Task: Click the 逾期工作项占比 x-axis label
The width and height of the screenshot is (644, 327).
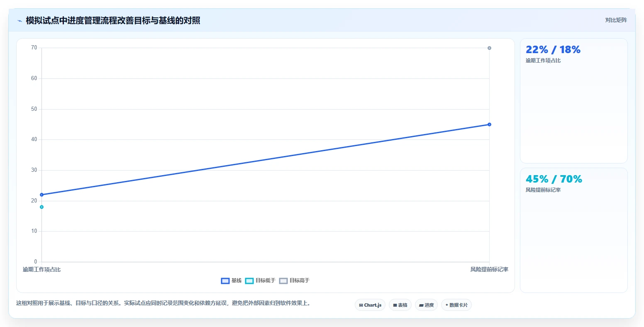Action: (41, 270)
